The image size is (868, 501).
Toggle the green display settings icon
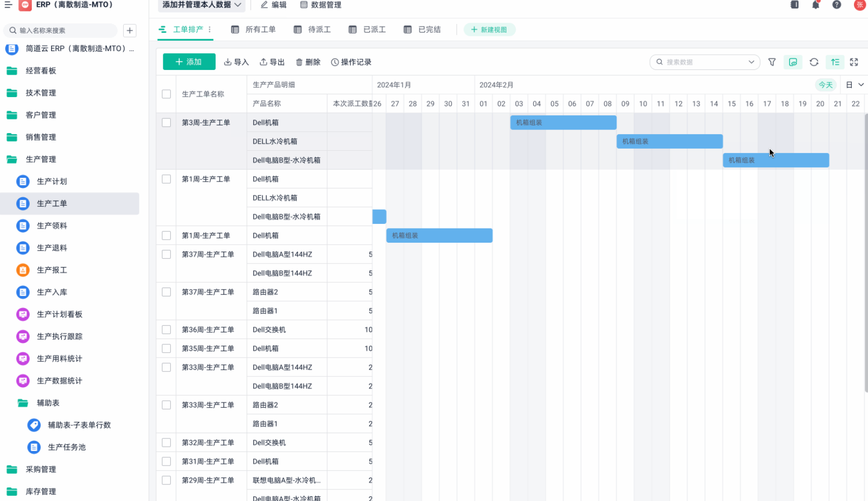793,62
